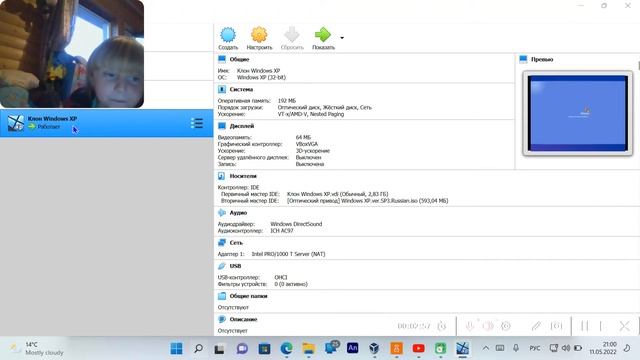Switch the РУС input language

pyautogui.click(x=535, y=348)
